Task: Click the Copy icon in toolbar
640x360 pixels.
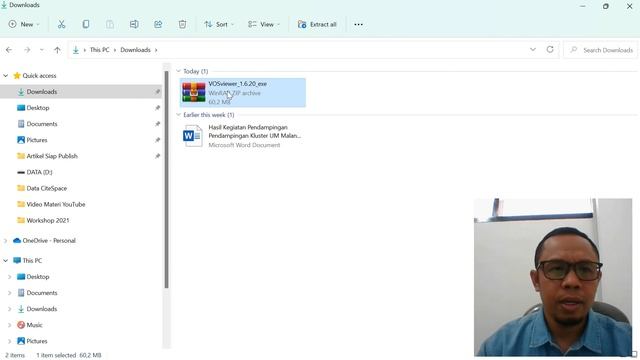Action: 86,24
